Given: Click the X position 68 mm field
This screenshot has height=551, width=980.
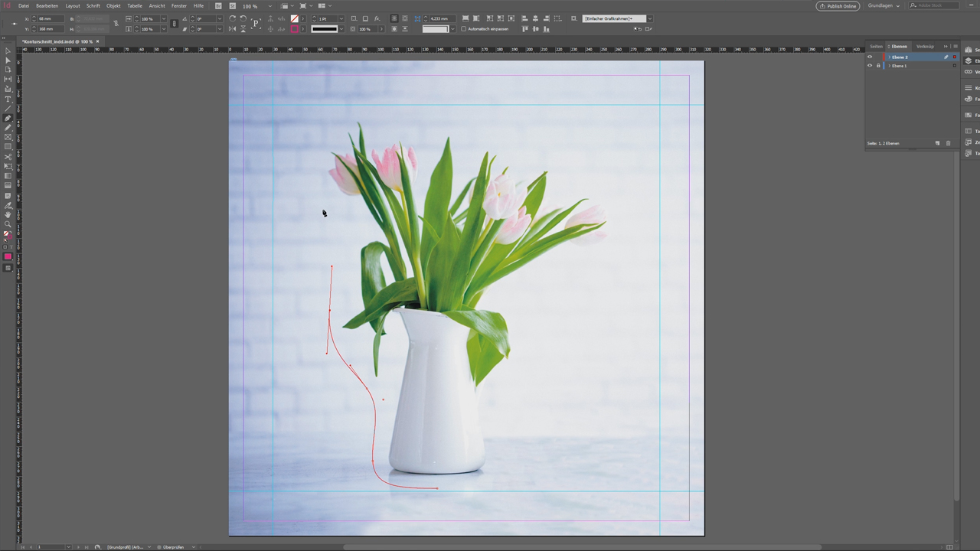Looking at the screenshot, I should coord(51,18).
